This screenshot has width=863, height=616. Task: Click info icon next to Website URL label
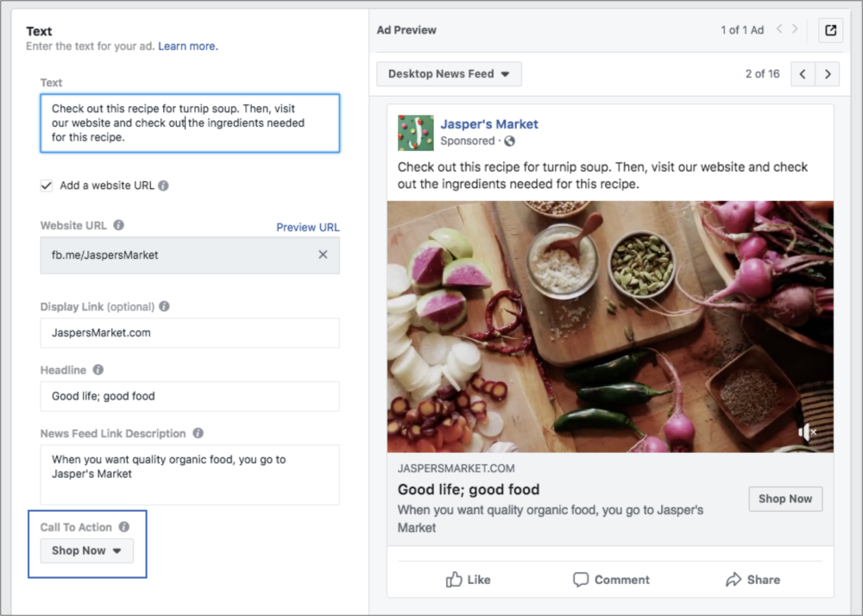point(118,225)
